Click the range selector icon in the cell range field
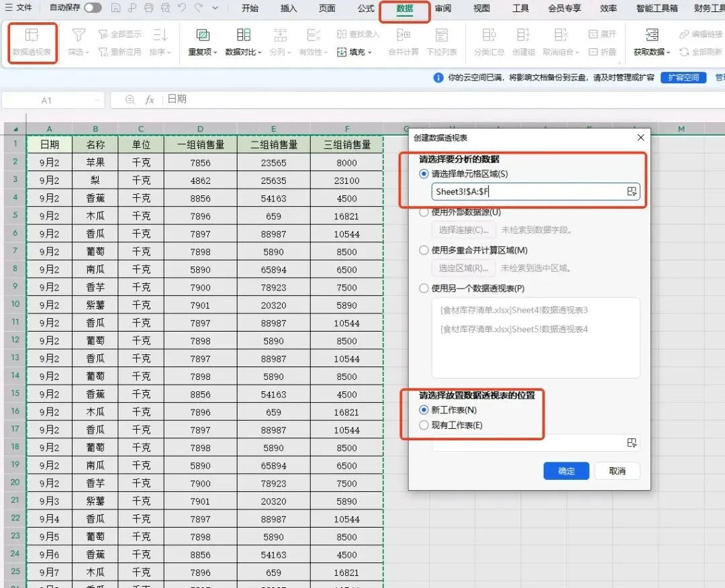The width and height of the screenshot is (725, 588). point(632,191)
